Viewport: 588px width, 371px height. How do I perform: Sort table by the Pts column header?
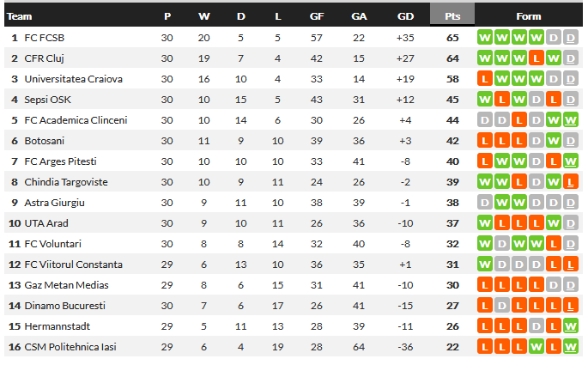tap(452, 16)
